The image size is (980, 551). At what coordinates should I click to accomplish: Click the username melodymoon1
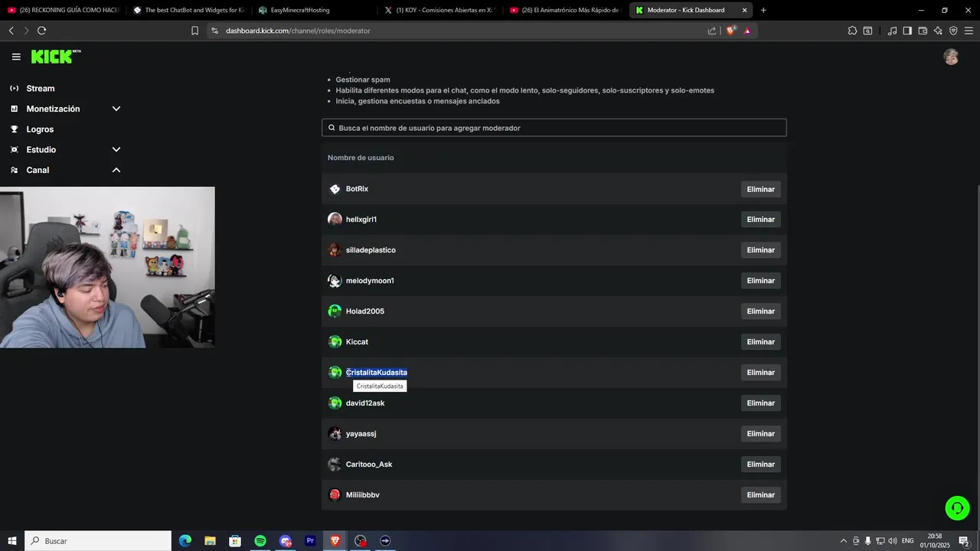[x=370, y=281]
